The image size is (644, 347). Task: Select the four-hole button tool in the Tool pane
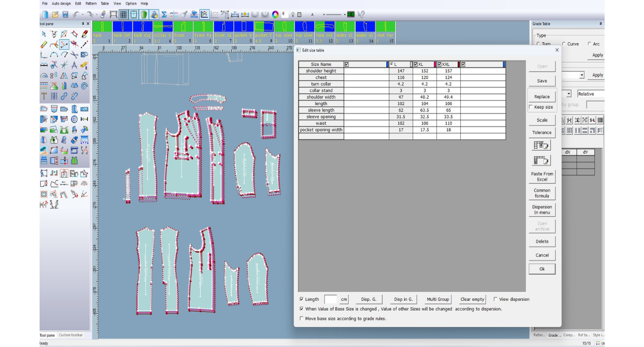pyautogui.click(x=74, y=119)
